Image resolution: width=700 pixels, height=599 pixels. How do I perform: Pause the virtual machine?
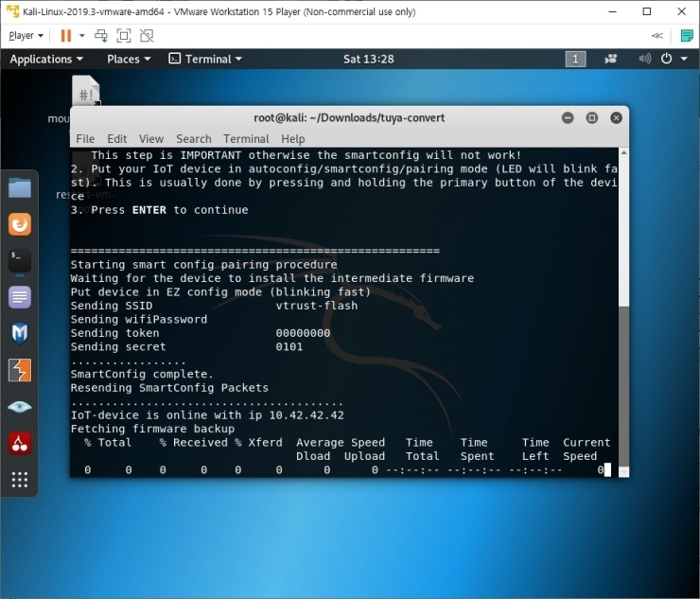pos(65,36)
